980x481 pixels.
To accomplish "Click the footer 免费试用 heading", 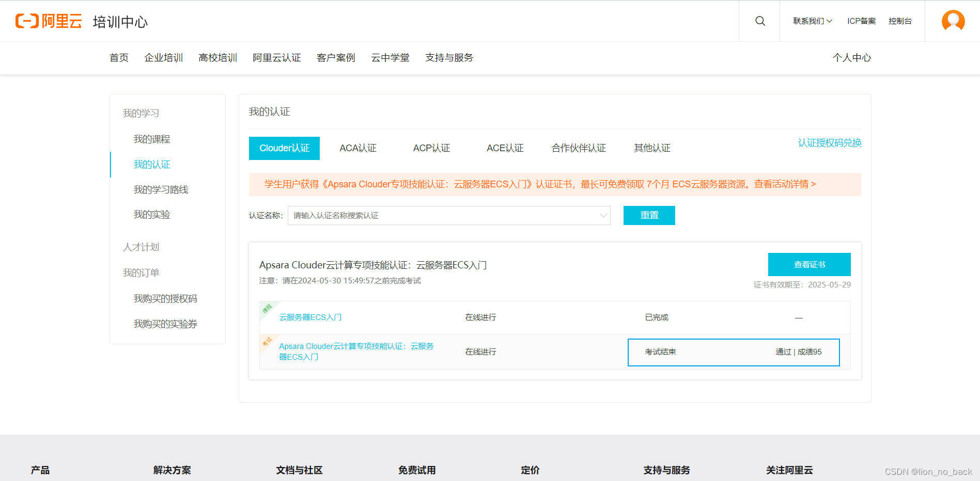I will click(x=417, y=470).
